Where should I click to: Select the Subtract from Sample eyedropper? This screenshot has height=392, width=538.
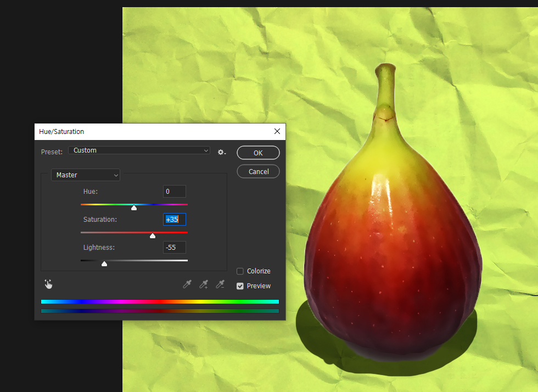click(x=220, y=284)
